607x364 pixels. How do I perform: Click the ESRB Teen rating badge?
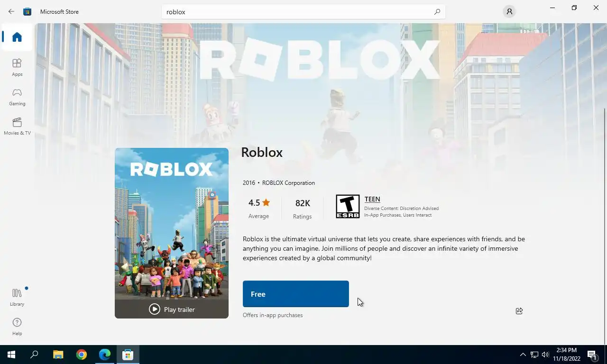point(348,206)
